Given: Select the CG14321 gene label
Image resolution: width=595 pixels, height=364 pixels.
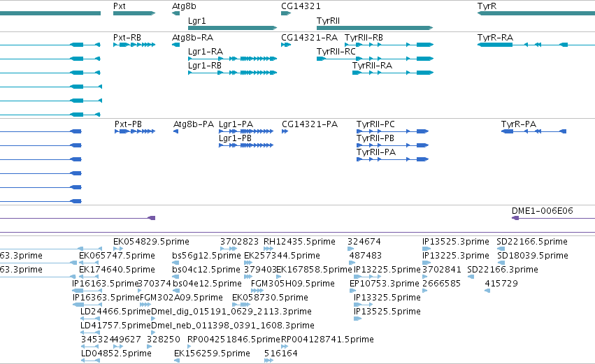Looking at the screenshot, I should 301,6.
